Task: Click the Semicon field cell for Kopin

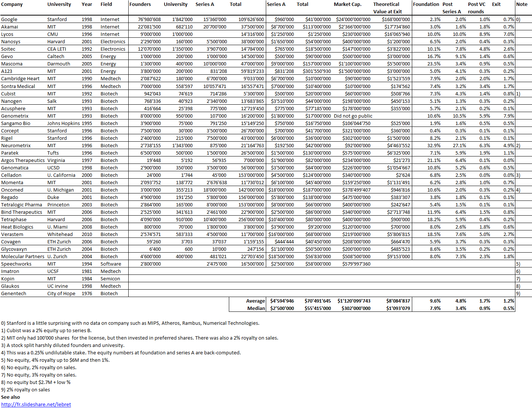Action: pyautogui.click(x=110, y=279)
